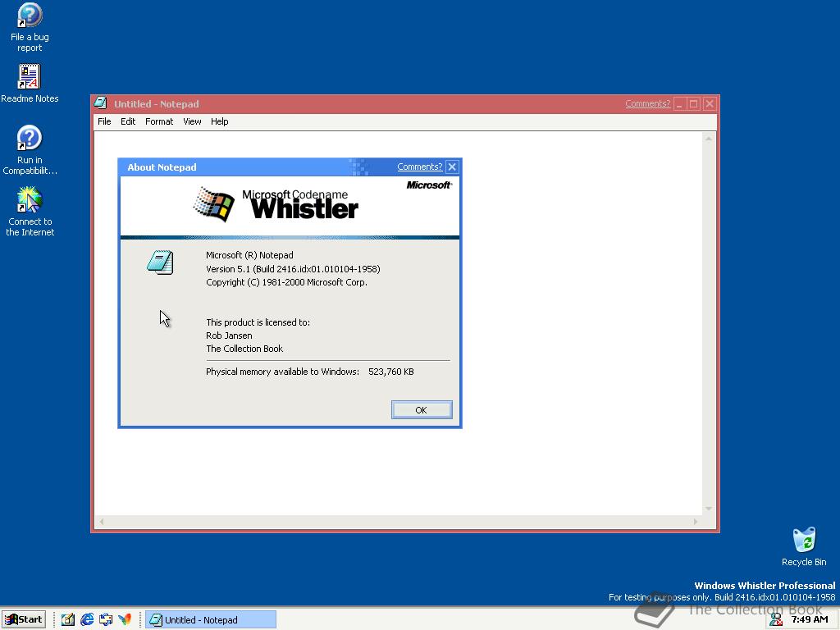
Task: Launch Internet Explorer from the quick launch bar
Action: click(87, 619)
